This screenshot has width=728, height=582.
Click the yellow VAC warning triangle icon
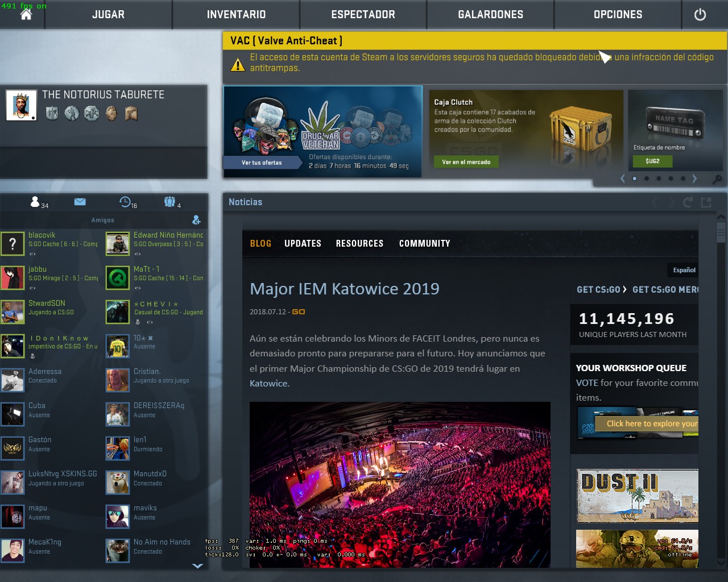point(238,64)
